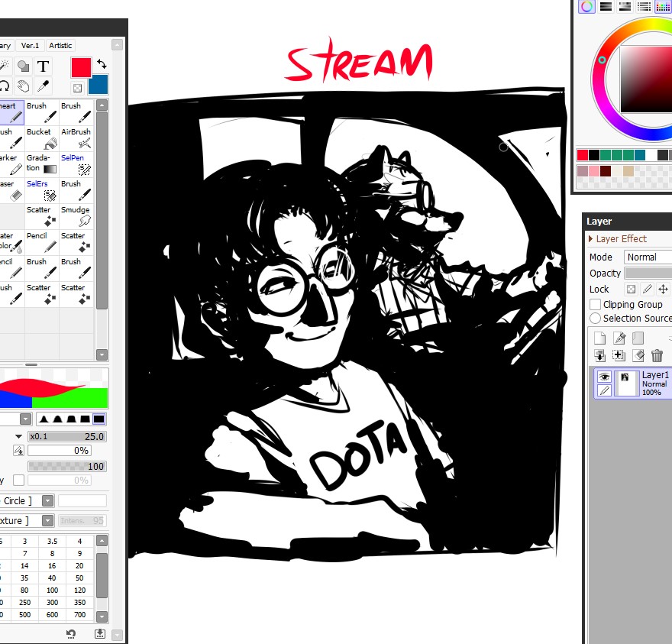
Task: Pick the teal blue palette swatch
Action: click(639, 155)
